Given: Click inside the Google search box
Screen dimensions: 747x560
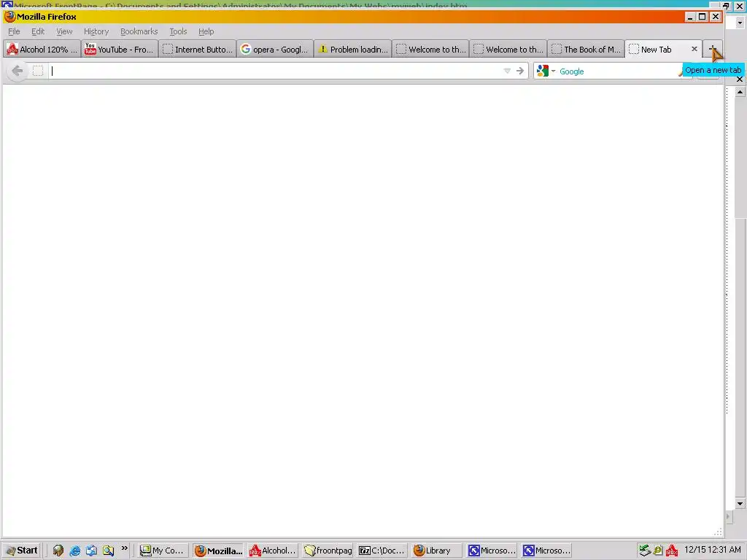Looking at the screenshot, I should pos(618,71).
